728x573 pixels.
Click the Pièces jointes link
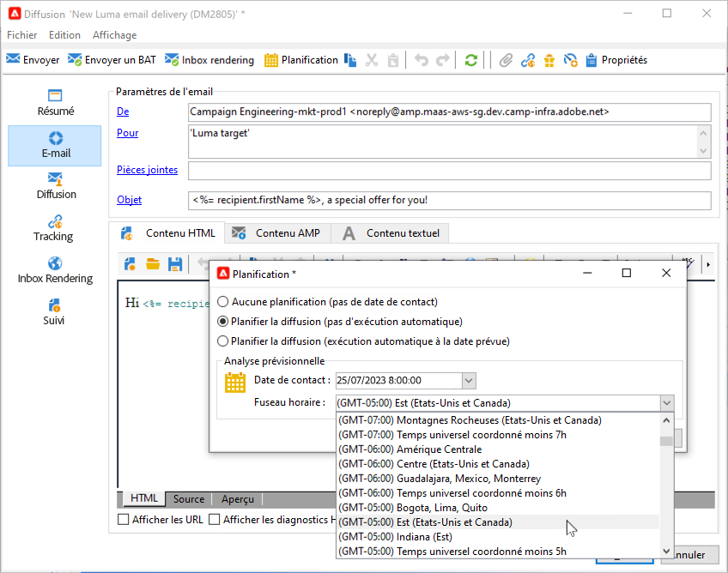pyautogui.click(x=147, y=170)
